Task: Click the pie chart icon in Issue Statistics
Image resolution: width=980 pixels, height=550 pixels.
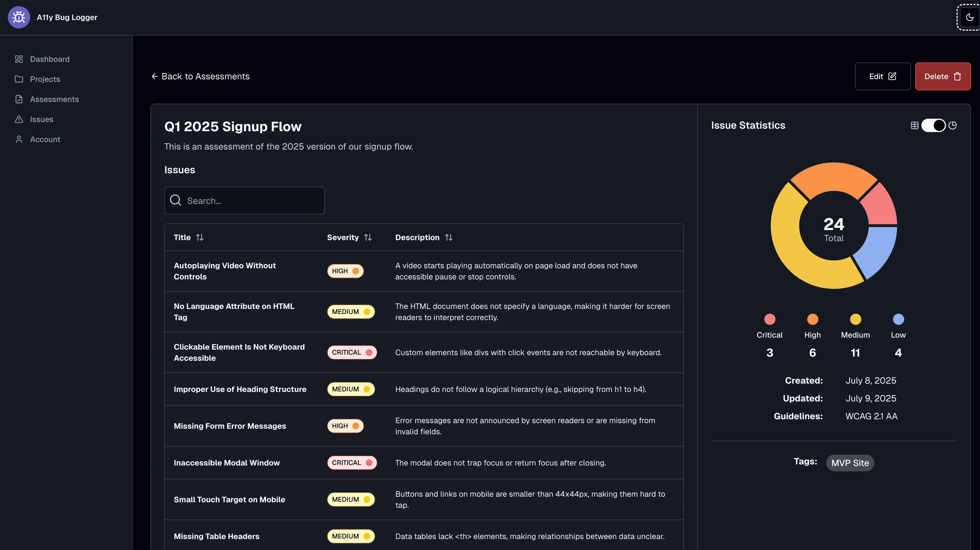Action: point(953,125)
